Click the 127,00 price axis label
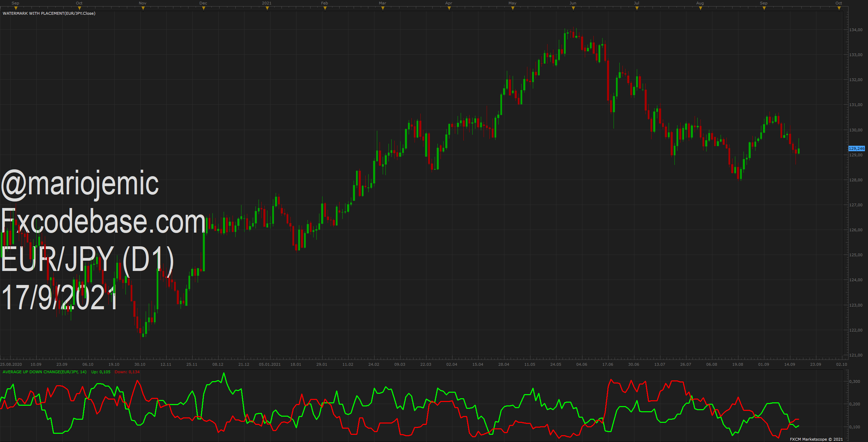 coord(856,205)
